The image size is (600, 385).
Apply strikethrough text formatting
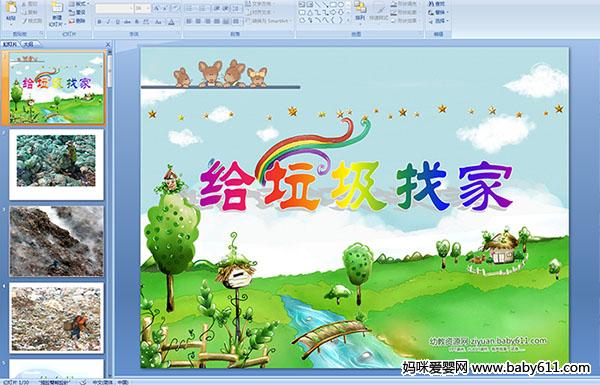click(127, 22)
